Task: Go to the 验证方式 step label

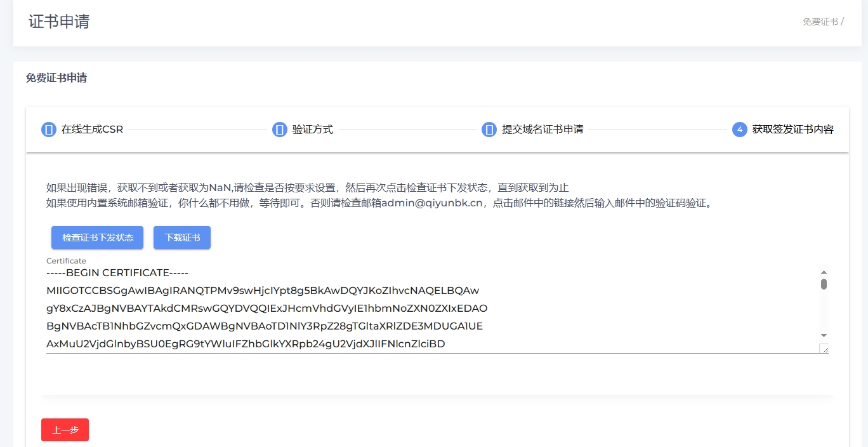Action: pos(312,130)
